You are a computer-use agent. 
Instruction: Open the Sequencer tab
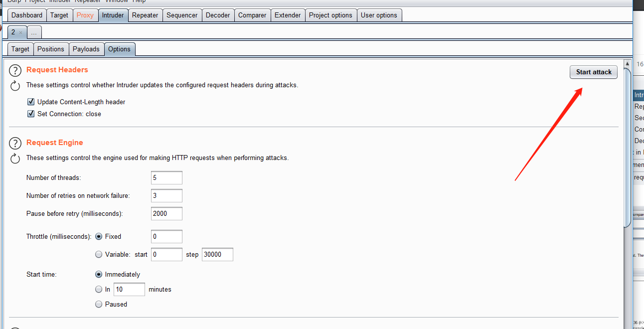point(182,15)
